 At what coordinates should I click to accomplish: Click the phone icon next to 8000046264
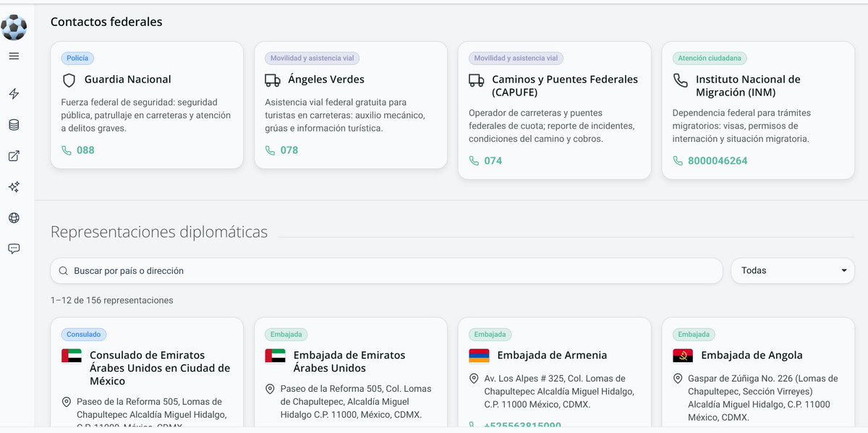point(678,160)
